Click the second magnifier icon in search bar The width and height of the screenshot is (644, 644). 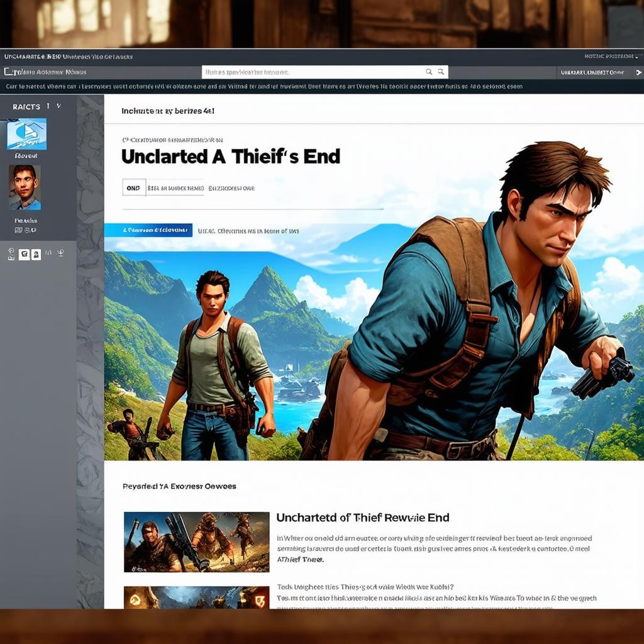(x=441, y=72)
